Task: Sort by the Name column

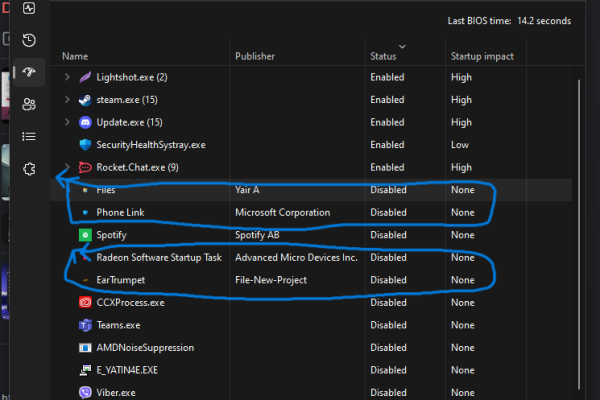Action: [75, 56]
